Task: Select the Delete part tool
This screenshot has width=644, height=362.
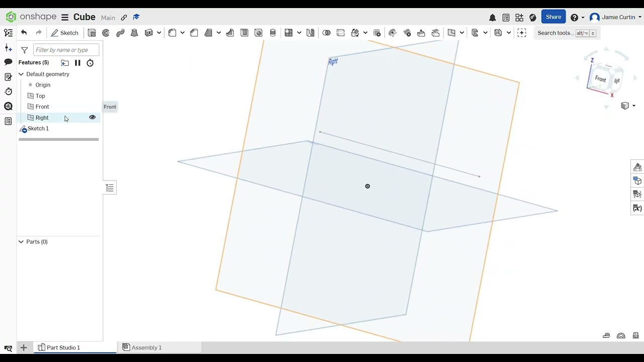Action: (377, 33)
